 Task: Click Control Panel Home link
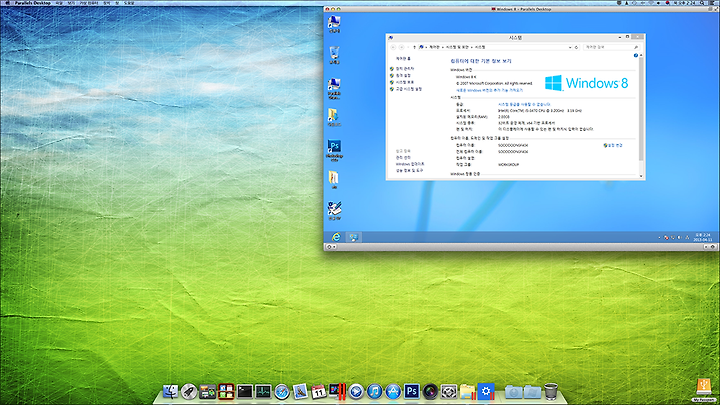(x=403, y=59)
